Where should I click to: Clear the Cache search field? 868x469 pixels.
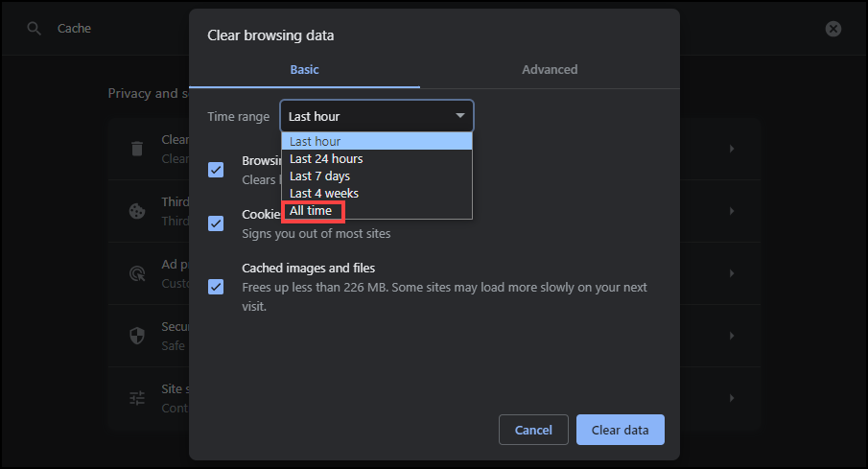click(x=833, y=29)
